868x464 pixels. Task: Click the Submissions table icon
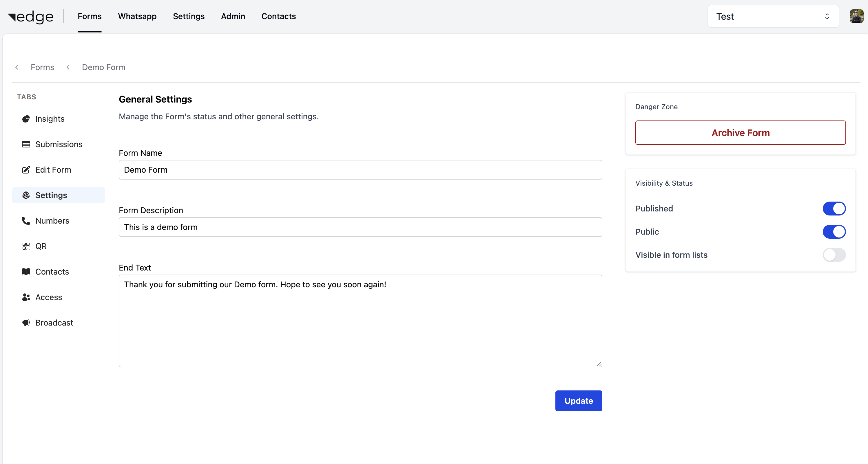pyautogui.click(x=26, y=144)
